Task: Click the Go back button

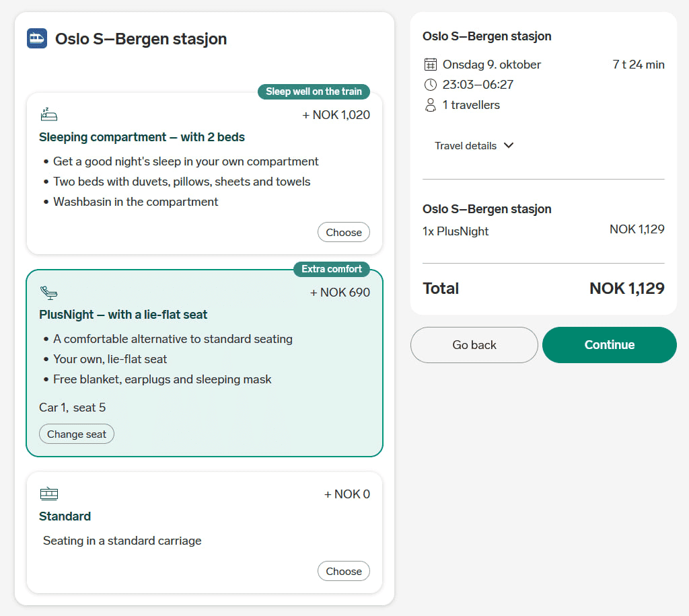Action: click(x=474, y=345)
